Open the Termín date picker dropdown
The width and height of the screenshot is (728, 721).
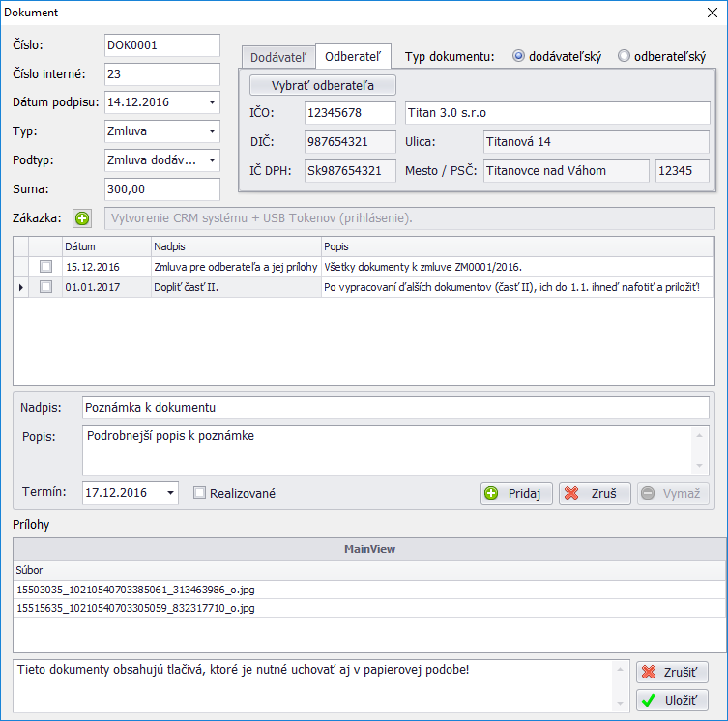170,493
